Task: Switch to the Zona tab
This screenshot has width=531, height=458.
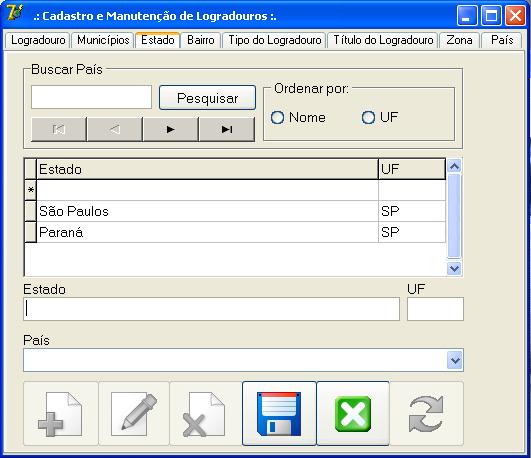Action: tap(459, 40)
